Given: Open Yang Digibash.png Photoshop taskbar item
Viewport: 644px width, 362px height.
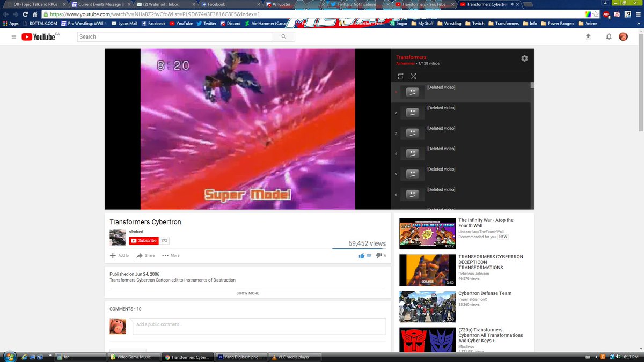Looking at the screenshot, I should (240, 357).
